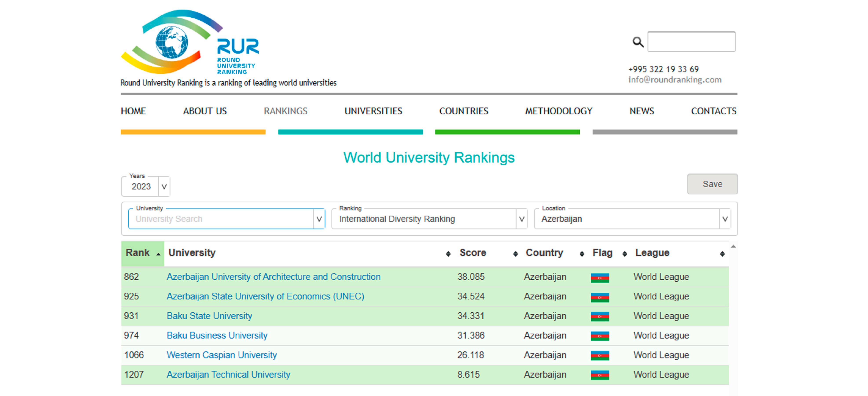Sort table by Country column arrows
The width and height of the screenshot is (868, 396).
(x=582, y=254)
